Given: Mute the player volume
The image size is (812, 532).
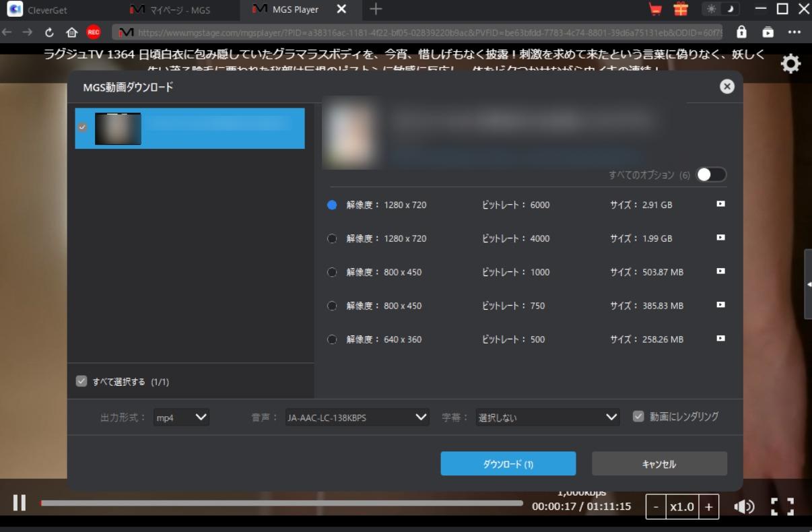Looking at the screenshot, I should (x=744, y=507).
